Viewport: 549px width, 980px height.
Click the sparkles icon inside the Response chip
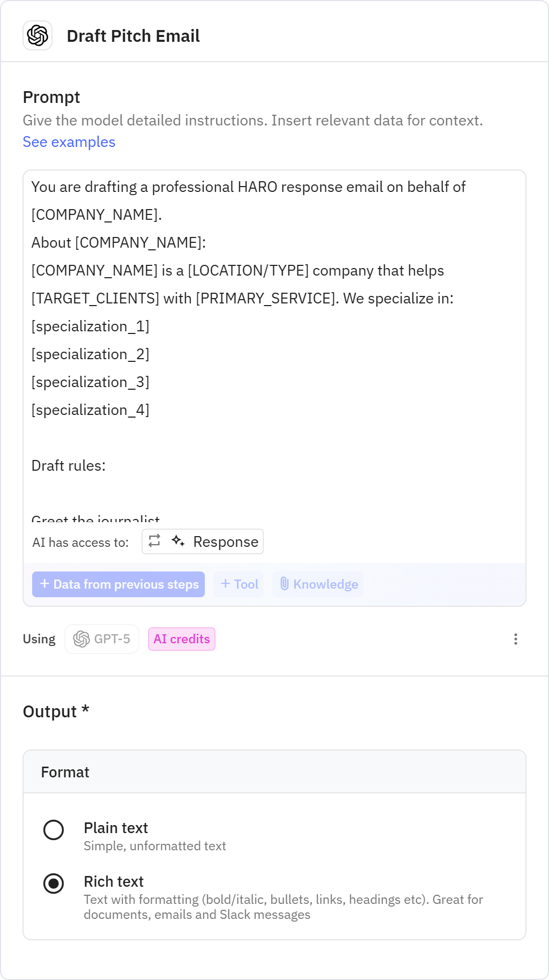click(178, 541)
